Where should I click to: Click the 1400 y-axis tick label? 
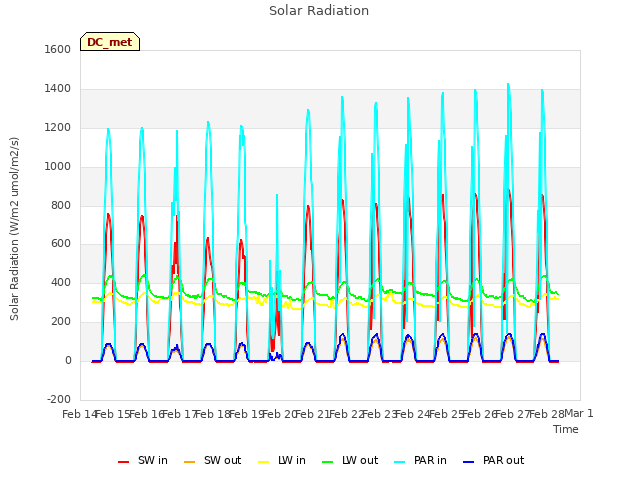click(58, 89)
